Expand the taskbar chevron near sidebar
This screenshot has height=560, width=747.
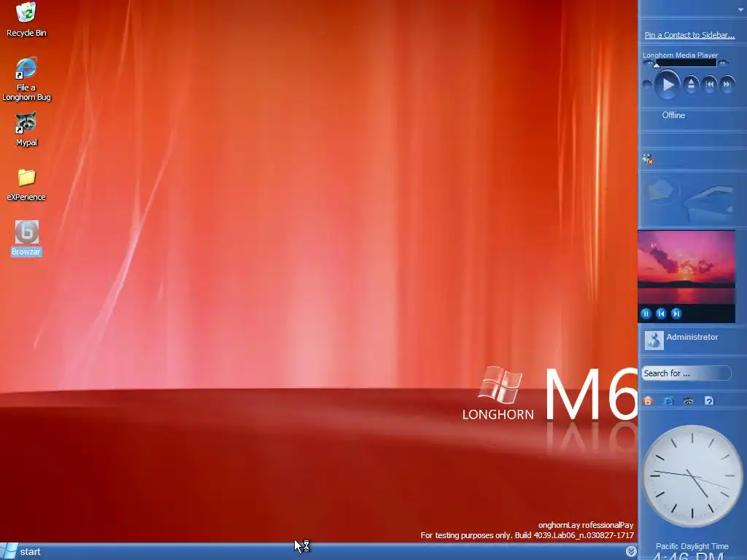click(631, 551)
